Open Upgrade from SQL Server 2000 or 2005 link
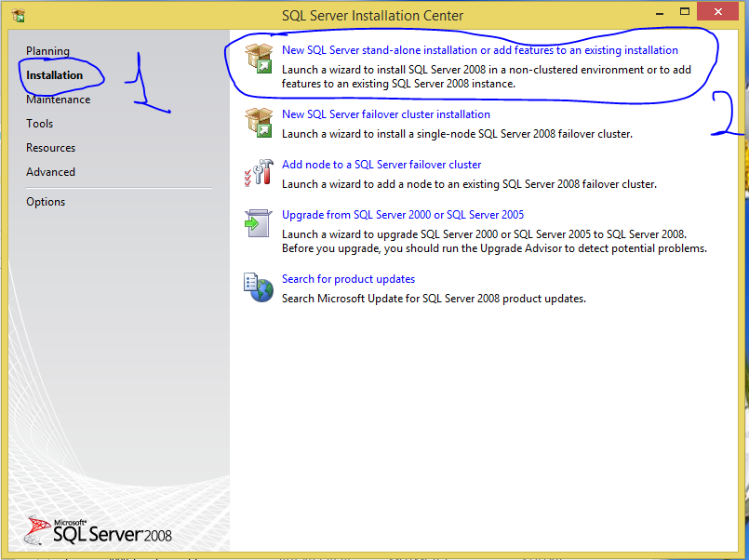The width and height of the screenshot is (749, 560). click(403, 214)
